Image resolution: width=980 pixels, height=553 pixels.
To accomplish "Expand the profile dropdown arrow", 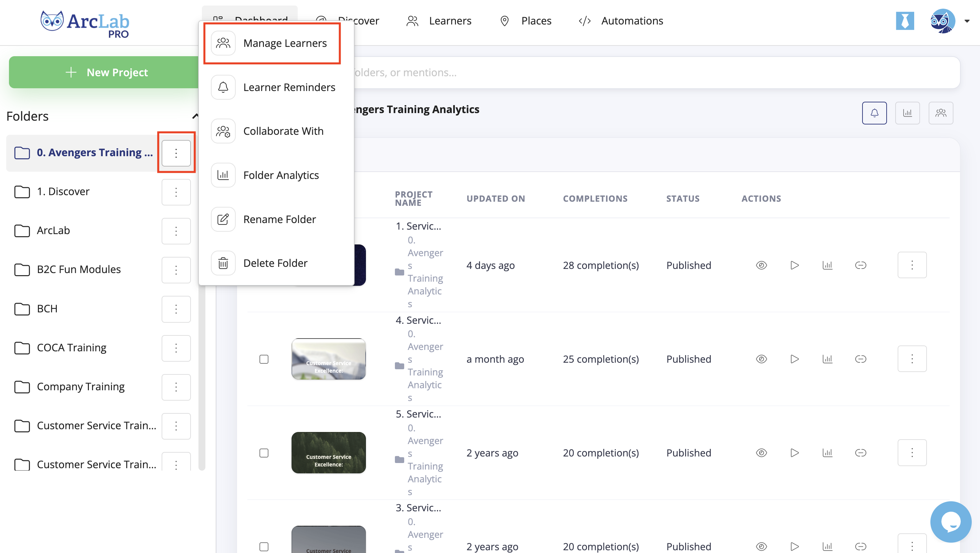I will tap(967, 21).
